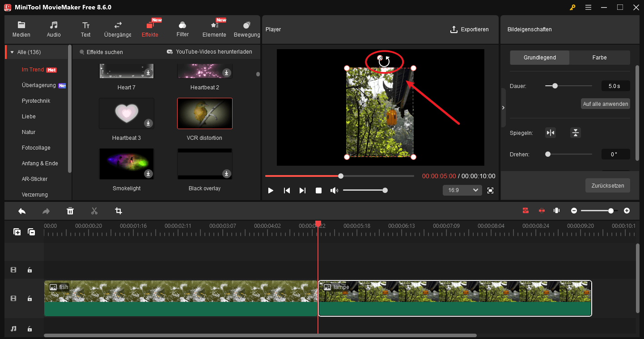
Task: Click the Redo icon
Action: click(x=46, y=210)
